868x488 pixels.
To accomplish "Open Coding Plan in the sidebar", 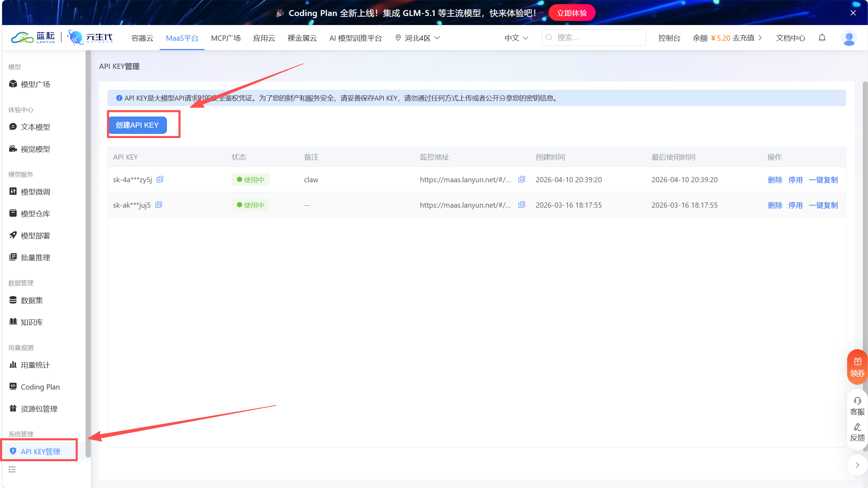I will click(x=34, y=387).
